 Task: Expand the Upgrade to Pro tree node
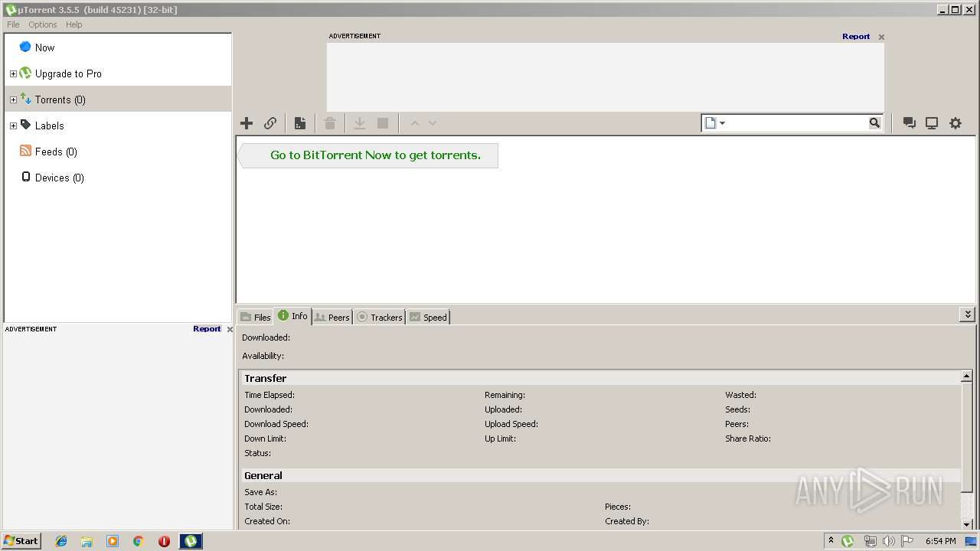coord(13,74)
